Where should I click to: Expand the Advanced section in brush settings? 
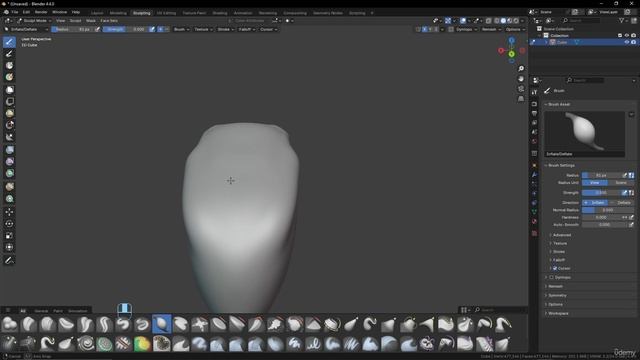click(x=562, y=235)
